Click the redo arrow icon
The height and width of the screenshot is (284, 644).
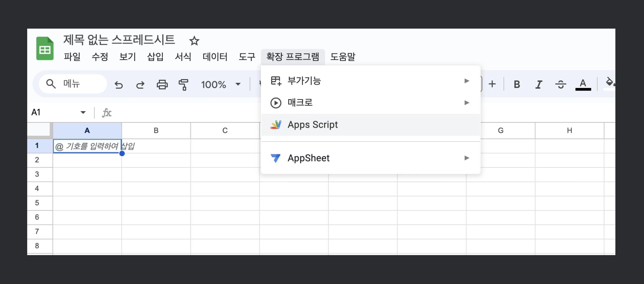click(x=140, y=84)
